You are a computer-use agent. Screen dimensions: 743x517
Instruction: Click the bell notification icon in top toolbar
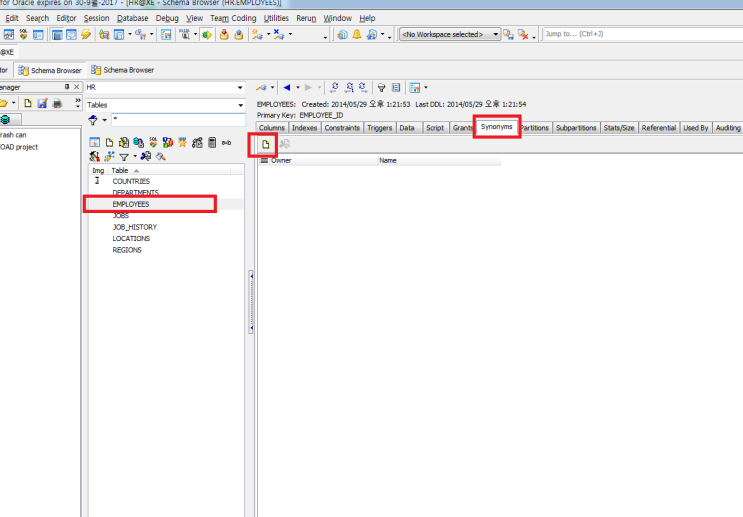[x=356, y=34]
